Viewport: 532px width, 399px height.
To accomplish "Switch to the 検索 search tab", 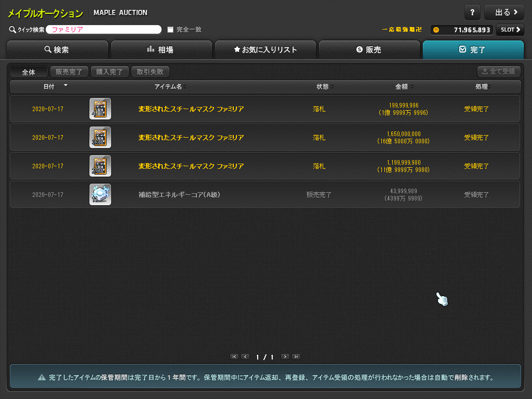I will tap(57, 50).
